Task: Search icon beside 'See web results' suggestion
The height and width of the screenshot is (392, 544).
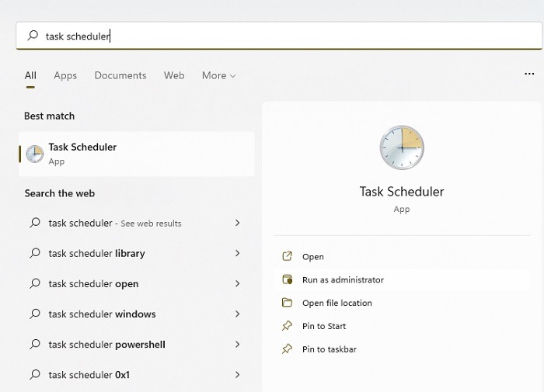Action: (35, 223)
